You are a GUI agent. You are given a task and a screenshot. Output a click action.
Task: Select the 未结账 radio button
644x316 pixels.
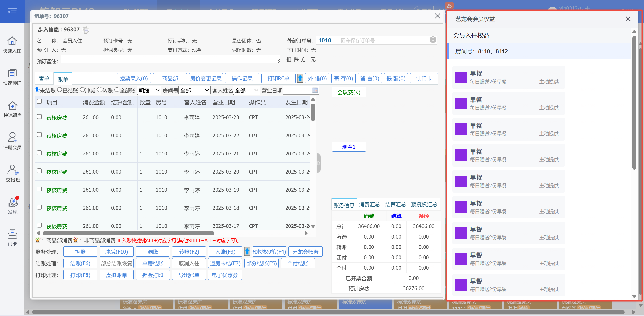[37, 90]
